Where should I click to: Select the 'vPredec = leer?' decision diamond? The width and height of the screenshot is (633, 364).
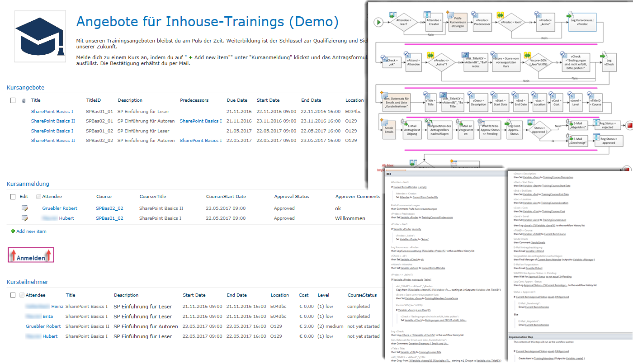pos(511,21)
